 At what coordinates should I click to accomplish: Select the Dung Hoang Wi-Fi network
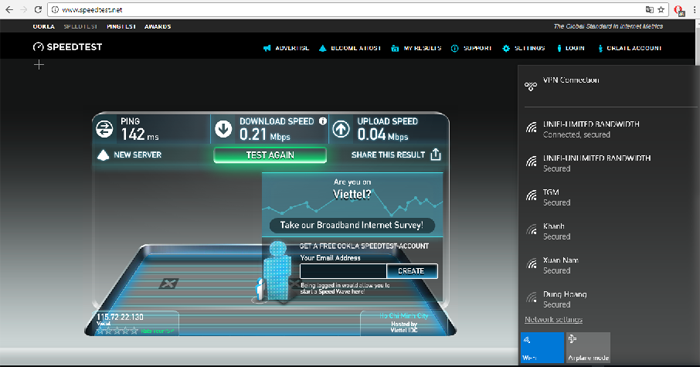608,299
